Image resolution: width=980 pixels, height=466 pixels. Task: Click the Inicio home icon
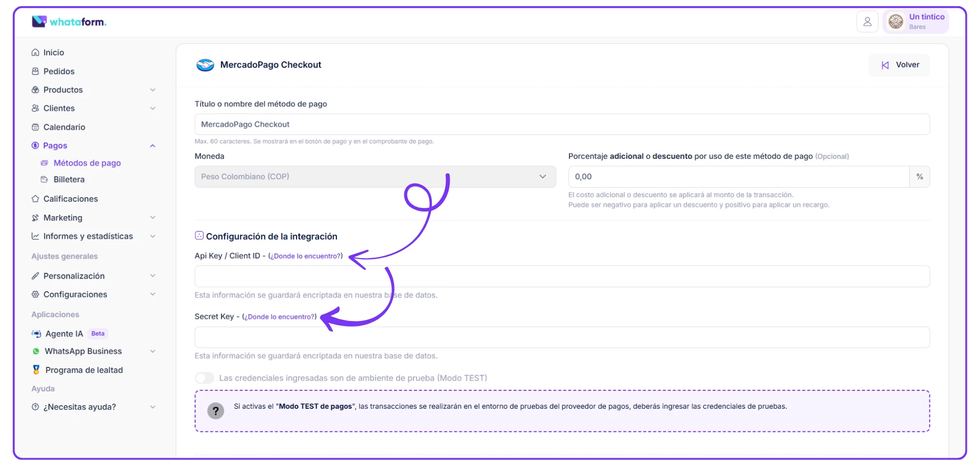(x=35, y=53)
